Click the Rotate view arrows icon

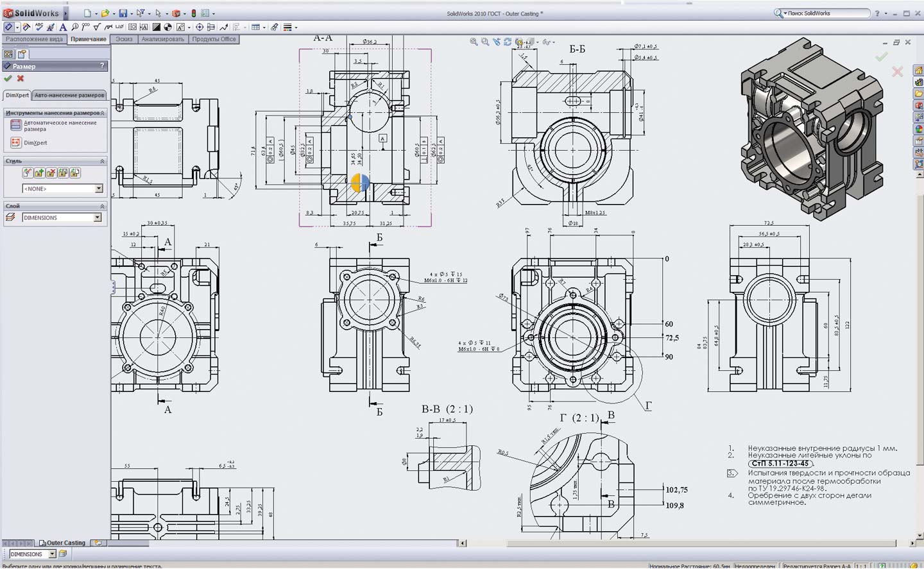508,42
